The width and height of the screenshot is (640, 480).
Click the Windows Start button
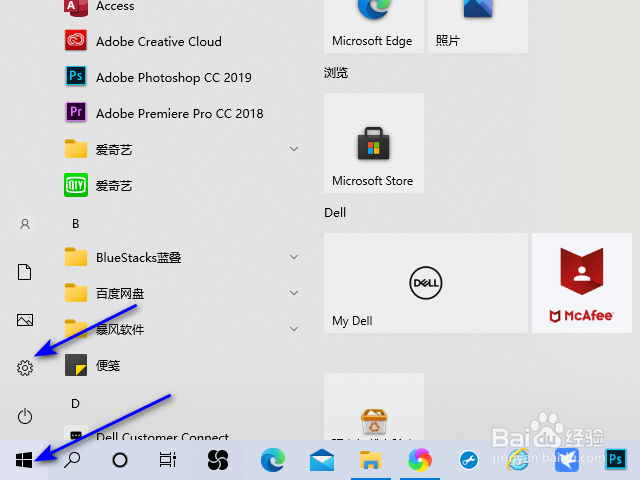[24, 460]
